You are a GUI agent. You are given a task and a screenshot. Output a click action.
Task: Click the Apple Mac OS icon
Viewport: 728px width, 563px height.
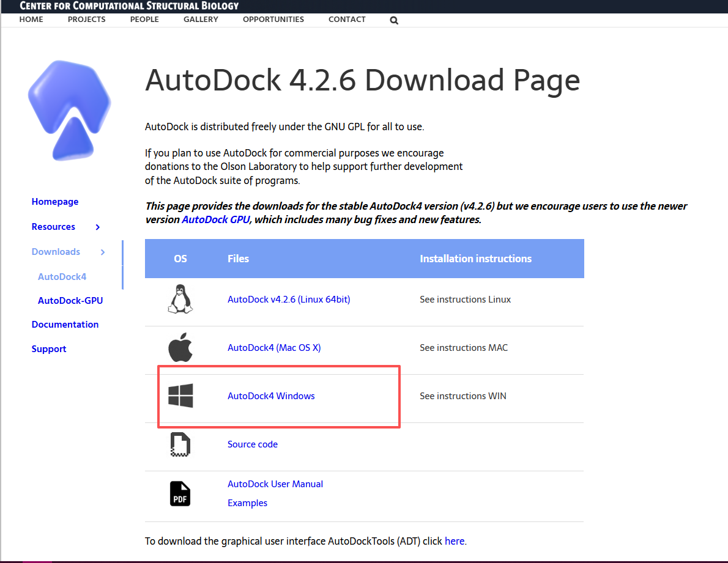(180, 348)
